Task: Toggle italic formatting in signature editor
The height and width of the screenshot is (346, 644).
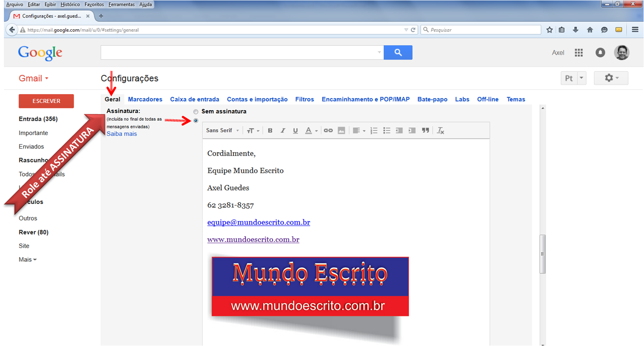Action: pos(283,130)
